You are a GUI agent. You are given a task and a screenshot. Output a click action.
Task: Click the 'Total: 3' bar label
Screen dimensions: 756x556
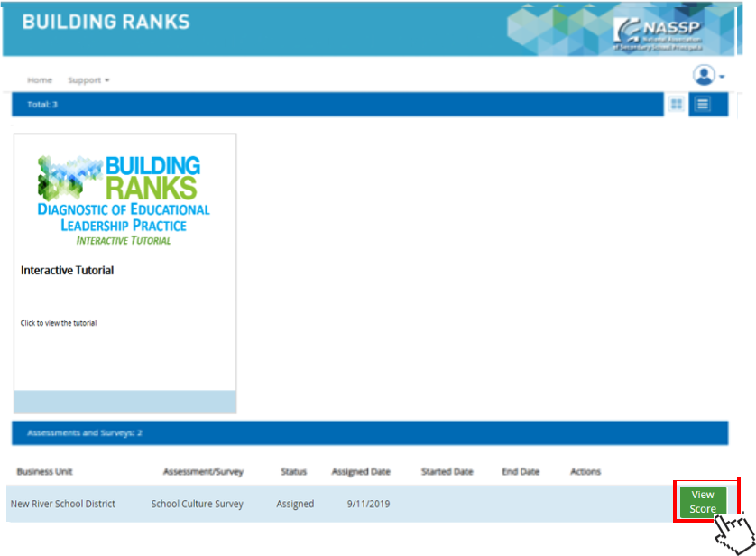41,104
